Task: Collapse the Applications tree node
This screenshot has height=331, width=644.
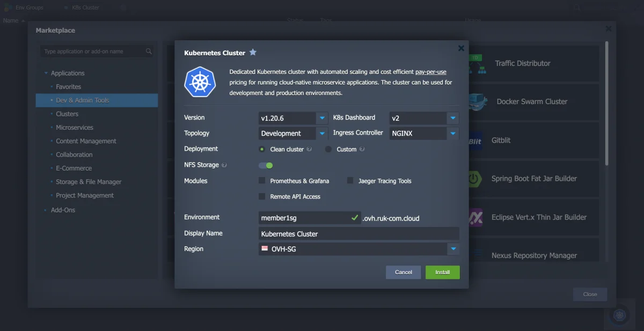Action: tap(46, 73)
